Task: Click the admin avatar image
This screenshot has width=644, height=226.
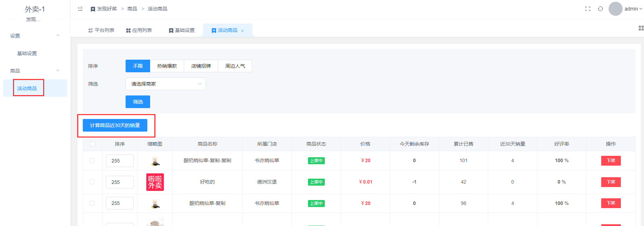Action: point(615,9)
